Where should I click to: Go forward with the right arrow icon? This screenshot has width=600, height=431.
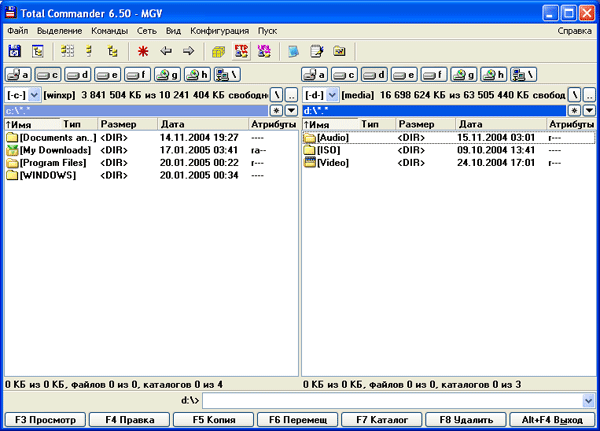(188, 51)
